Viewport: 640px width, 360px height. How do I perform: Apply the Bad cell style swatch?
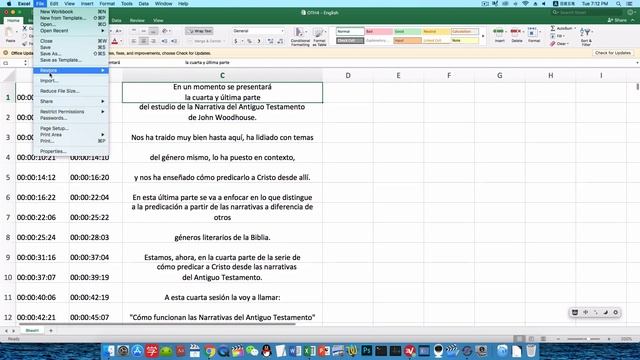click(x=379, y=31)
